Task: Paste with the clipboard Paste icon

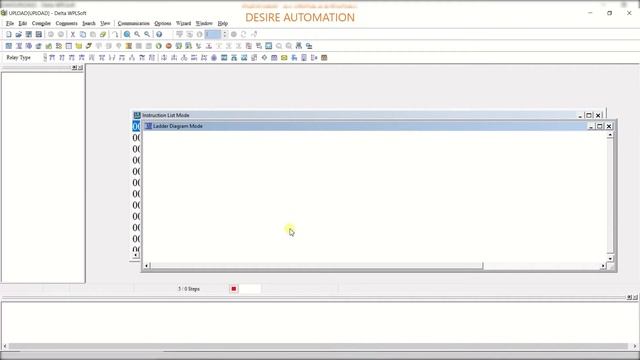Action: pos(93,34)
